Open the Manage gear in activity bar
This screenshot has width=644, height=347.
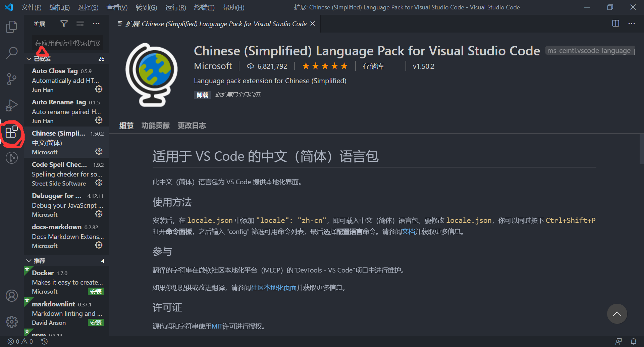tap(12, 322)
